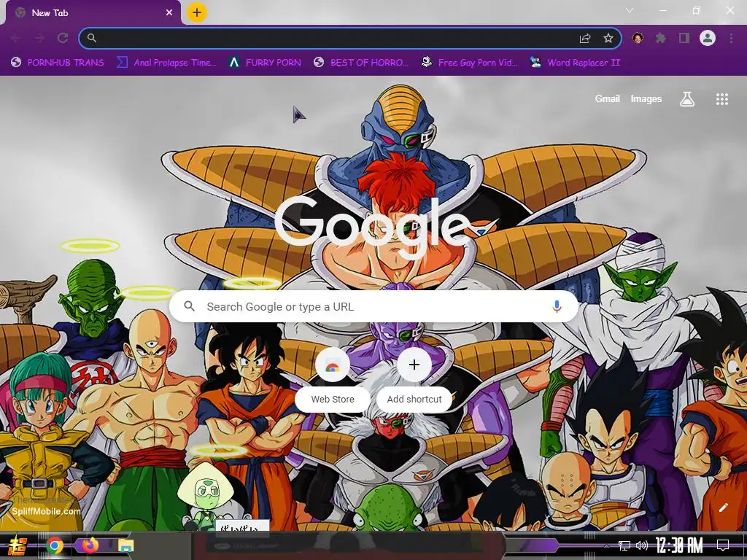Image resolution: width=747 pixels, height=560 pixels.
Task: Open the notification center icon
Action: click(722, 545)
